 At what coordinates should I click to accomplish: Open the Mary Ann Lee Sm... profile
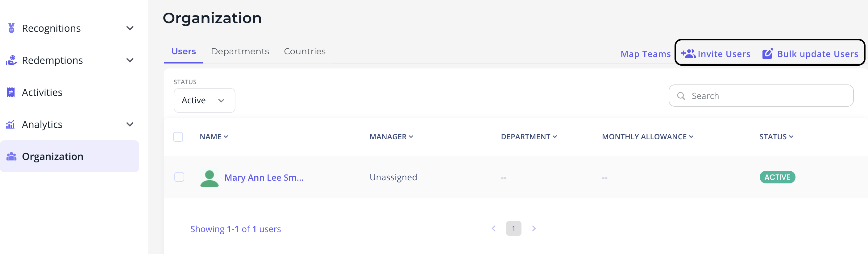[264, 178]
